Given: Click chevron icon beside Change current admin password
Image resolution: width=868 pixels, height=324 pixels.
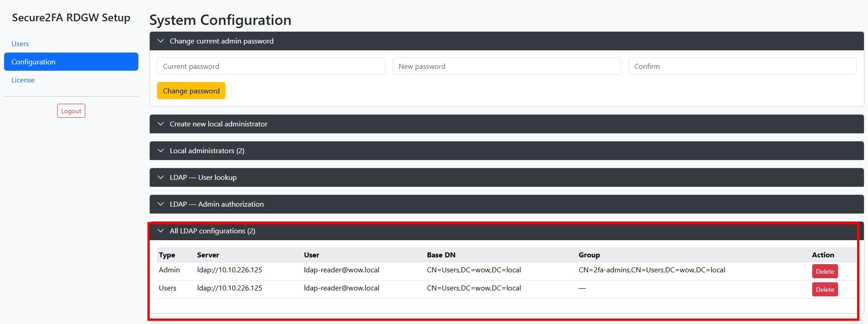Looking at the screenshot, I should [161, 41].
